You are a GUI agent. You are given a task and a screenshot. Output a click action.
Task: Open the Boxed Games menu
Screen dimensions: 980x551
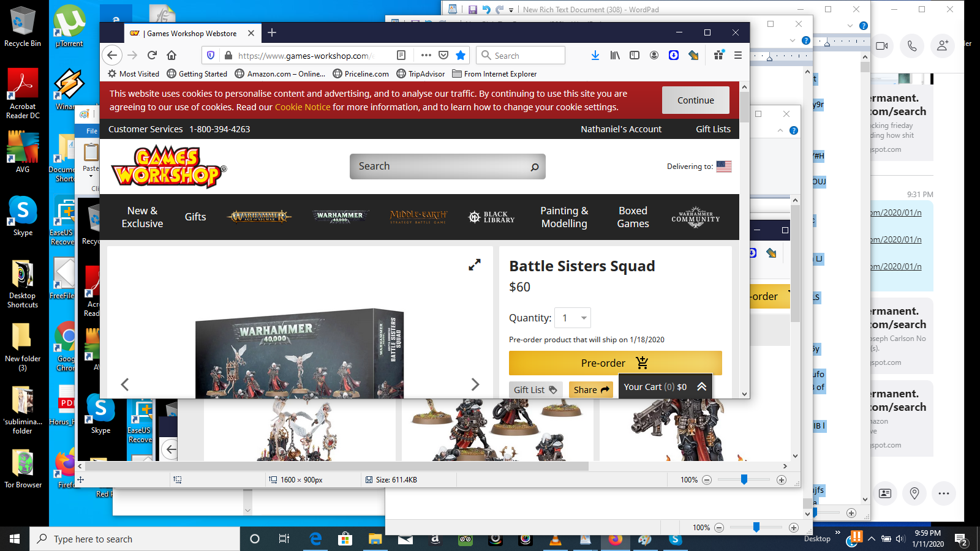point(633,217)
